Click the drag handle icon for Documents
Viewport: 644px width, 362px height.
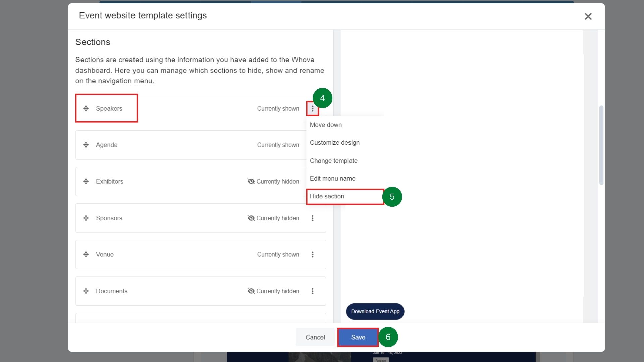coord(86,291)
